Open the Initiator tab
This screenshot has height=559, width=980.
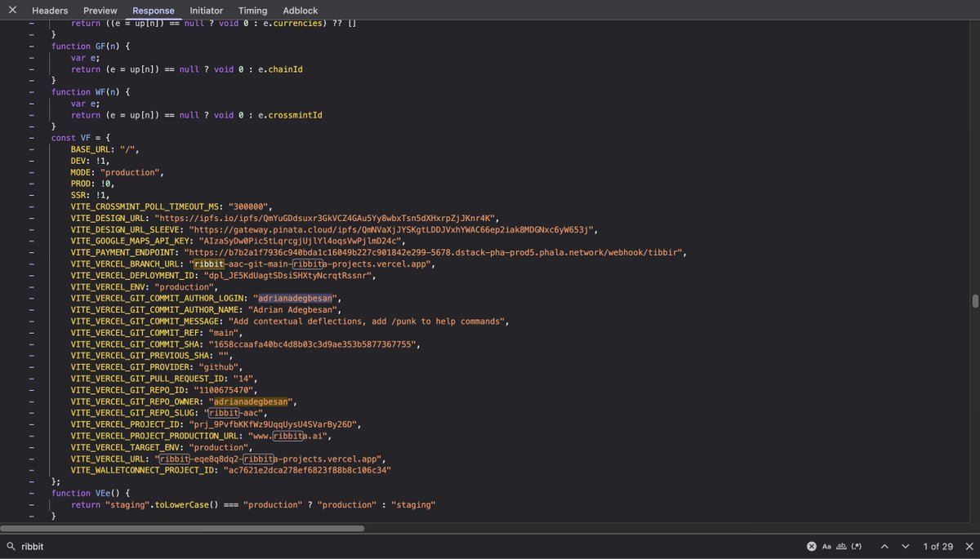pyautogui.click(x=206, y=11)
